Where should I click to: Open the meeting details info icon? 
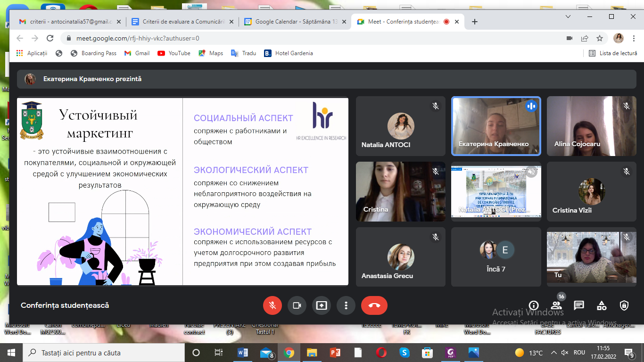(x=534, y=305)
